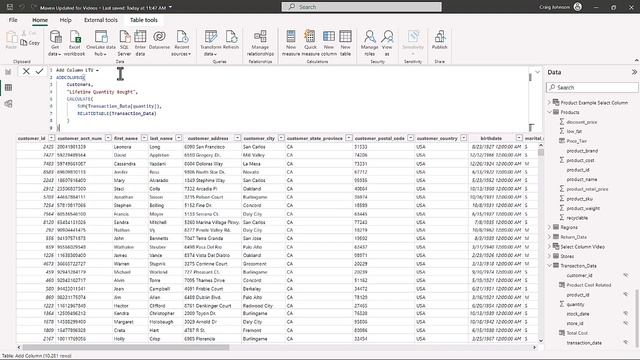Image resolution: width=640 pixels, height=360 pixels.
Task: Expand the Stores table
Action: click(x=549, y=256)
